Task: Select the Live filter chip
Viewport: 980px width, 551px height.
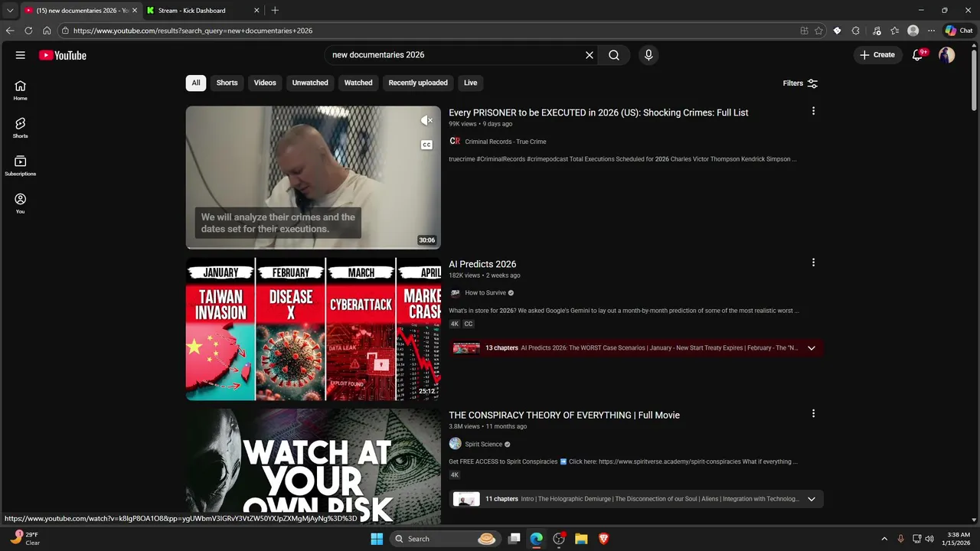Action: coord(471,83)
